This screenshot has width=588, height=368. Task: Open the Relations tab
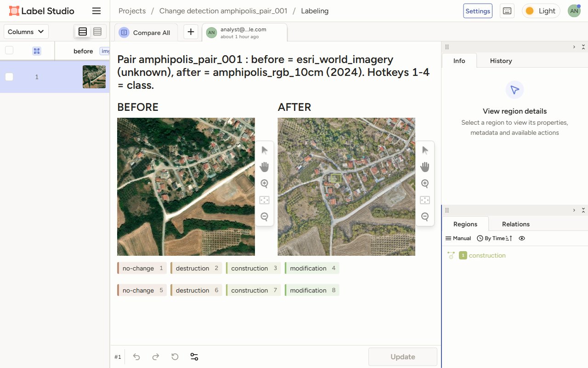tap(516, 224)
